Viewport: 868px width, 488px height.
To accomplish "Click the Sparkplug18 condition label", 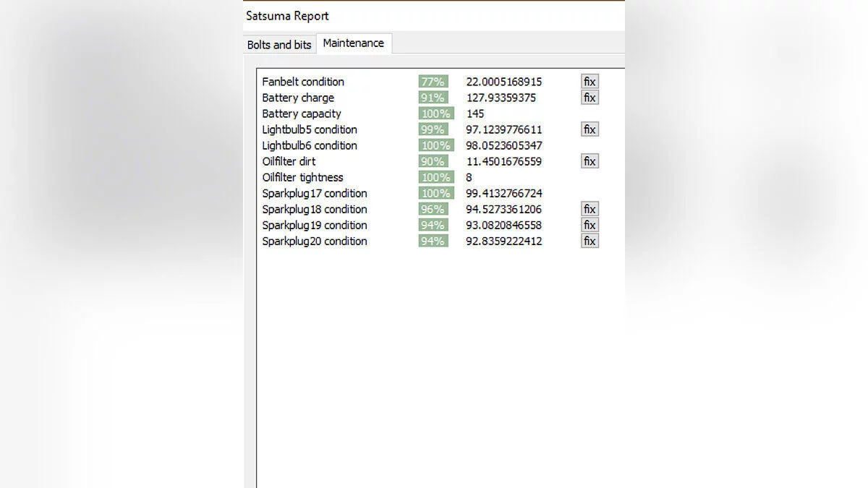I will tap(315, 209).
